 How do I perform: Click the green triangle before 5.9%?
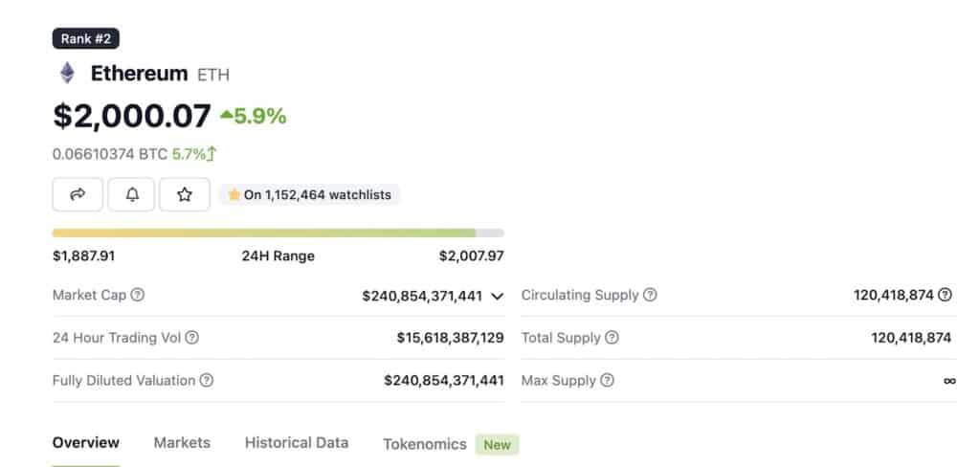point(226,115)
